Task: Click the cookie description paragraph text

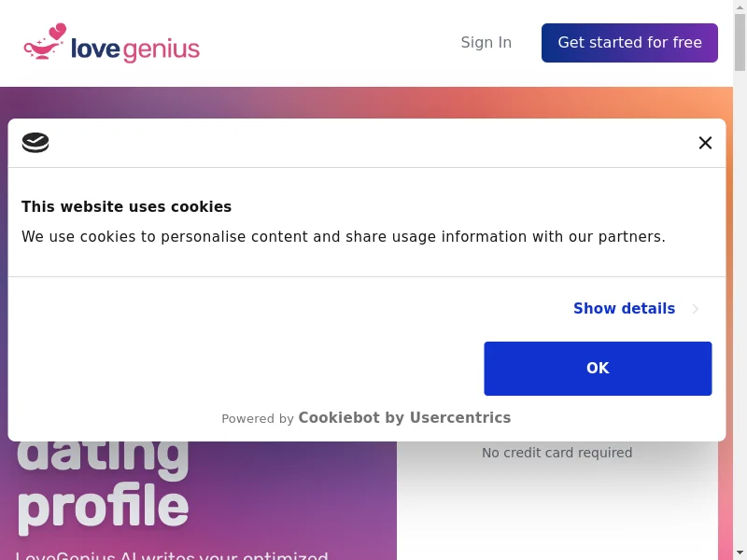Action: coord(343,237)
